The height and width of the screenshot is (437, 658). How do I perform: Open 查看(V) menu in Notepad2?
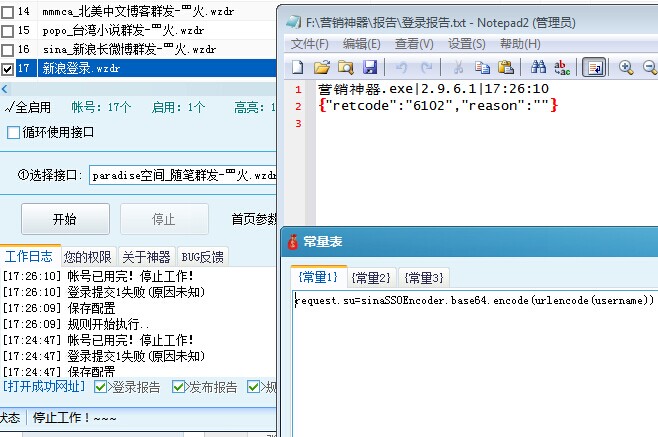414,44
